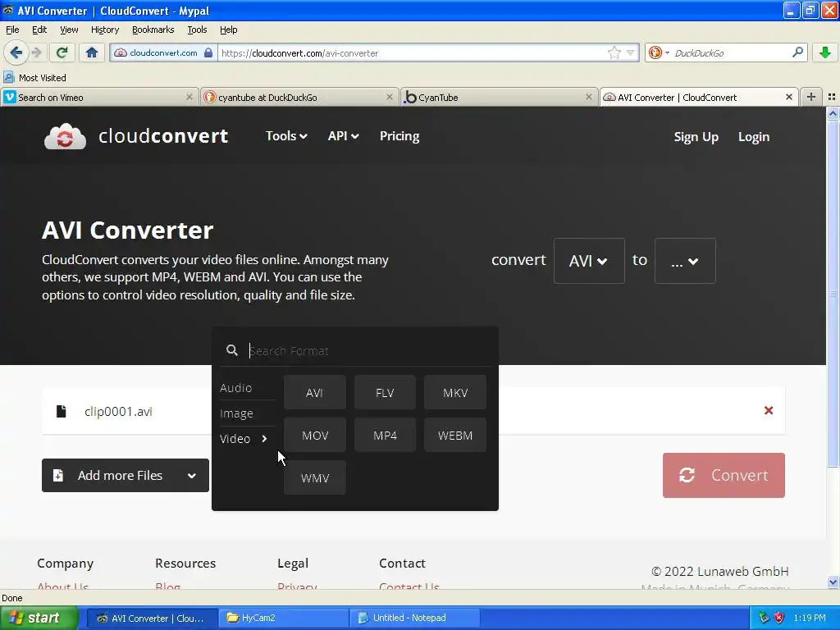Viewport: 840px width, 630px height.
Task: Expand Add more Files dropdown arrow
Action: point(191,476)
